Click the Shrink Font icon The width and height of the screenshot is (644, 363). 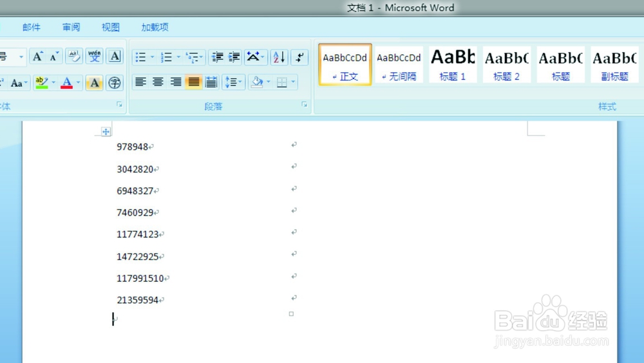click(x=54, y=57)
